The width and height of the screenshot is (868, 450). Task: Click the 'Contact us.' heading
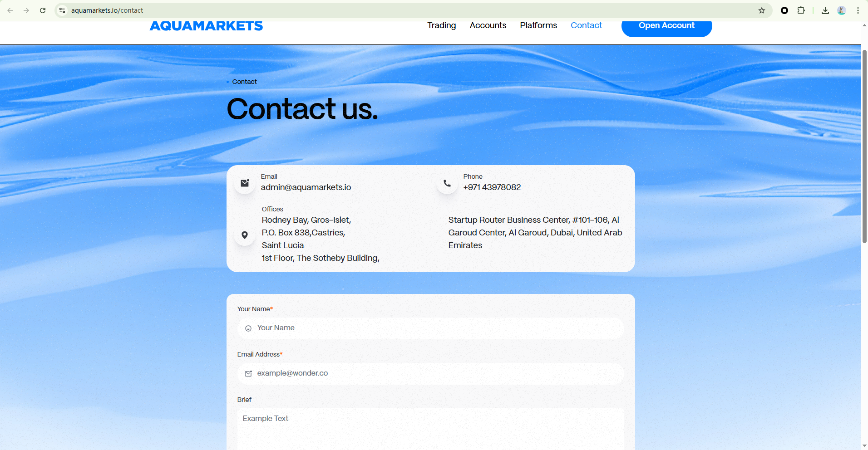point(302,109)
